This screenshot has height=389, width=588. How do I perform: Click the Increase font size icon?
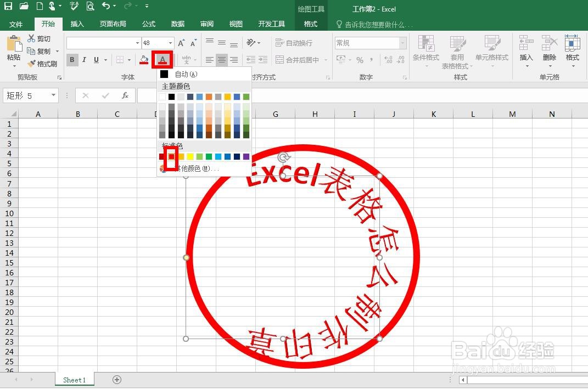[x=182, y=43]
